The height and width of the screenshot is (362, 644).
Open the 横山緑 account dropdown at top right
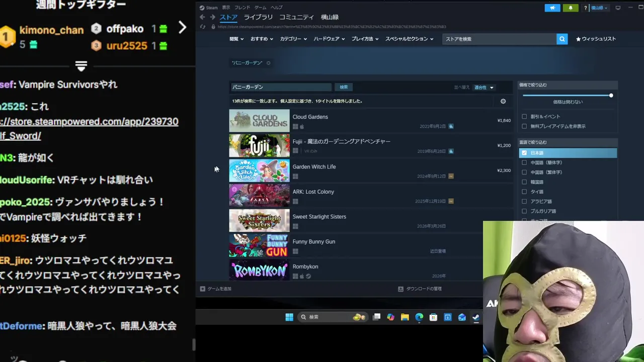coord(599,8)
